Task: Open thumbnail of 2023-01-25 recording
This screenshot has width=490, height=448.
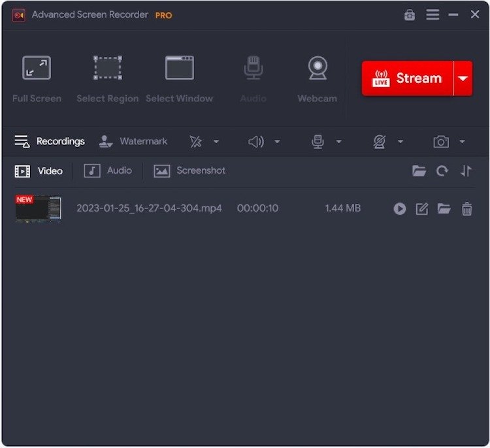Action: [38, 209]
